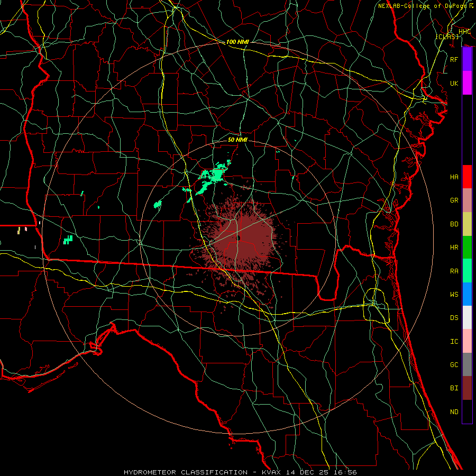
Task: Click the NEXLAB-College of DuPage credit text
Action: tap(422, 6)
